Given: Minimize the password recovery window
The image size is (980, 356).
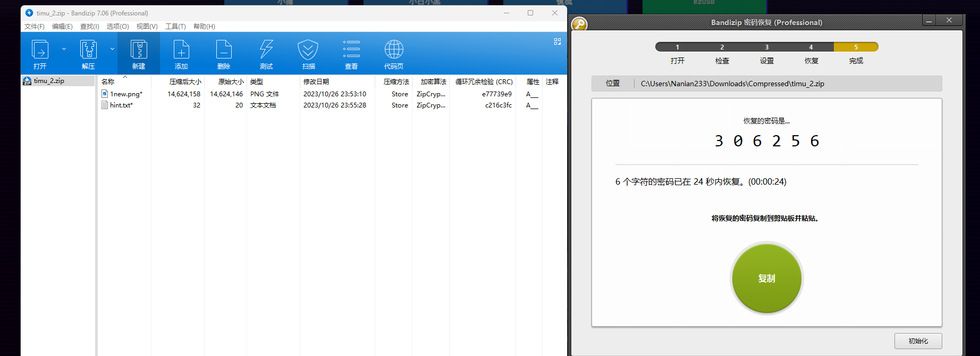Looking at the screenshot, I should pyautogui.click(x=929, y=21).
